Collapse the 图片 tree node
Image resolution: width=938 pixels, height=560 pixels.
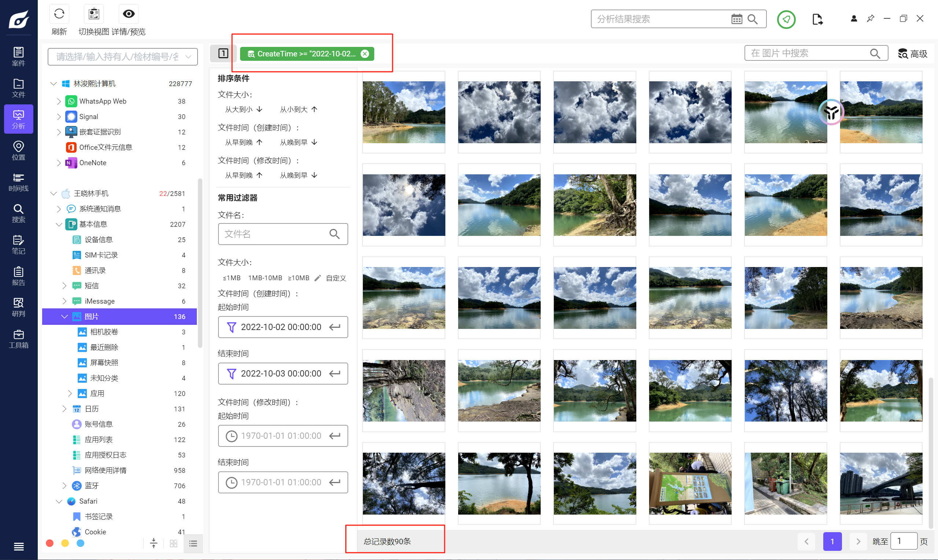click(x=64, y=316)
